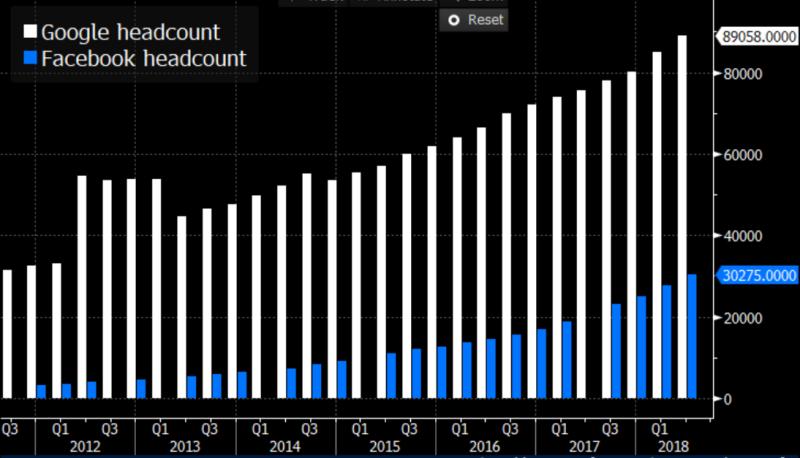Click the 80000 y-axis label
This screenshot has height=458, width=800.
pyautogui.click(x=743, y=74)
